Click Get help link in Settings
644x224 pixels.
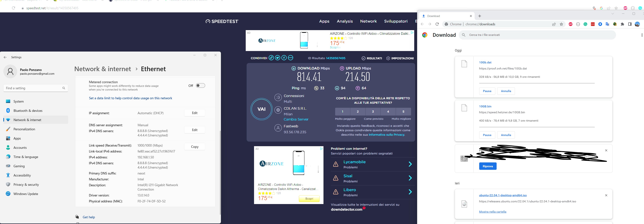[x=89, y=217]
